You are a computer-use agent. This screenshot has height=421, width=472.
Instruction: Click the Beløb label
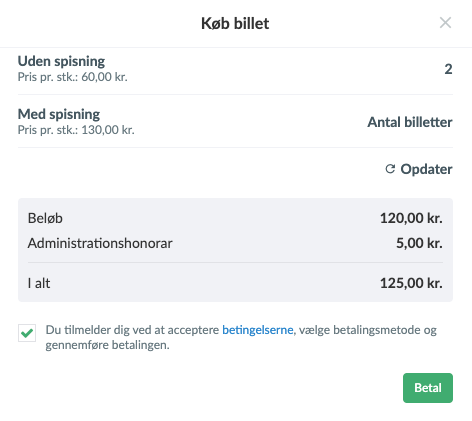click(x=45, y=218)
